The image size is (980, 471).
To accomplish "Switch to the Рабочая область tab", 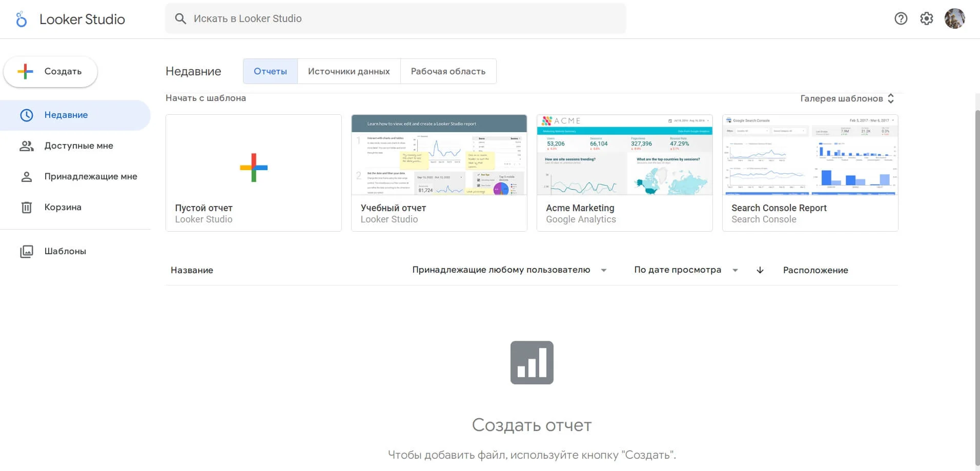I will tap(448, 71).
